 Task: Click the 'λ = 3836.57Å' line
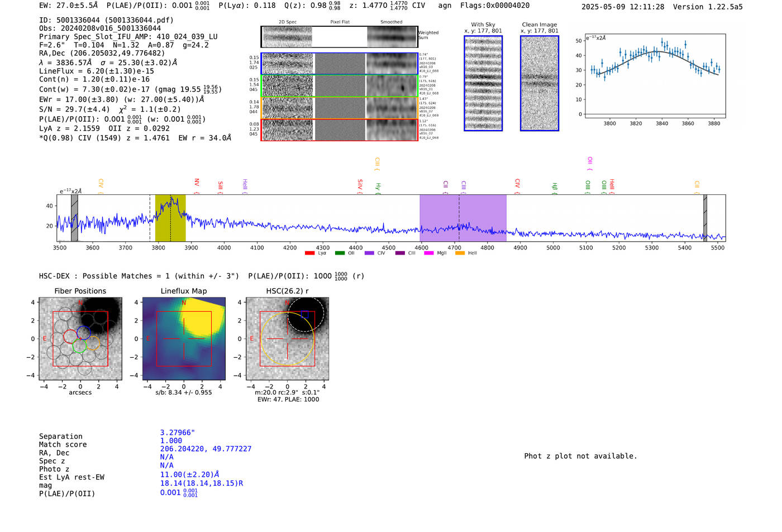108,63
